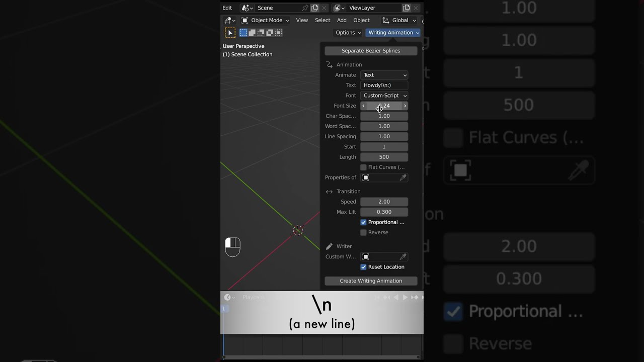644x362 pixels.
Task: Click the ViewLayer name field
Action: click(374, 8)
